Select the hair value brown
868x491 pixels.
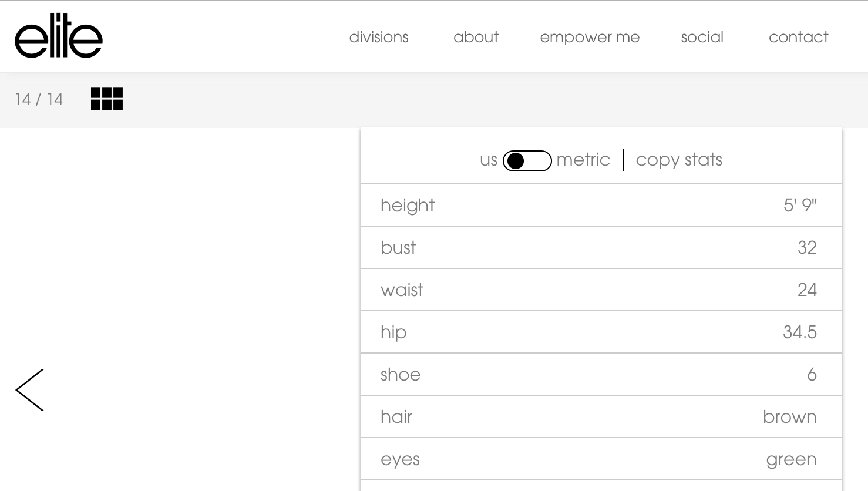pos(790,416)
